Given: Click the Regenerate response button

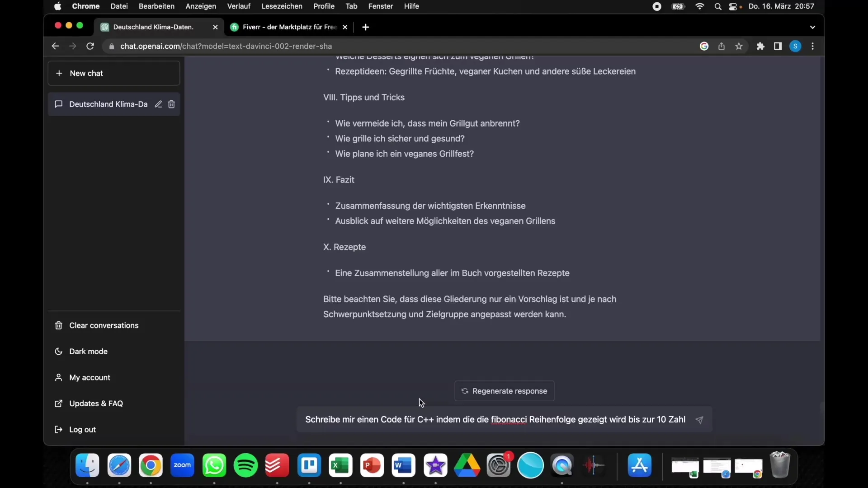Looking at the screenshot, I should click(505, 391).
